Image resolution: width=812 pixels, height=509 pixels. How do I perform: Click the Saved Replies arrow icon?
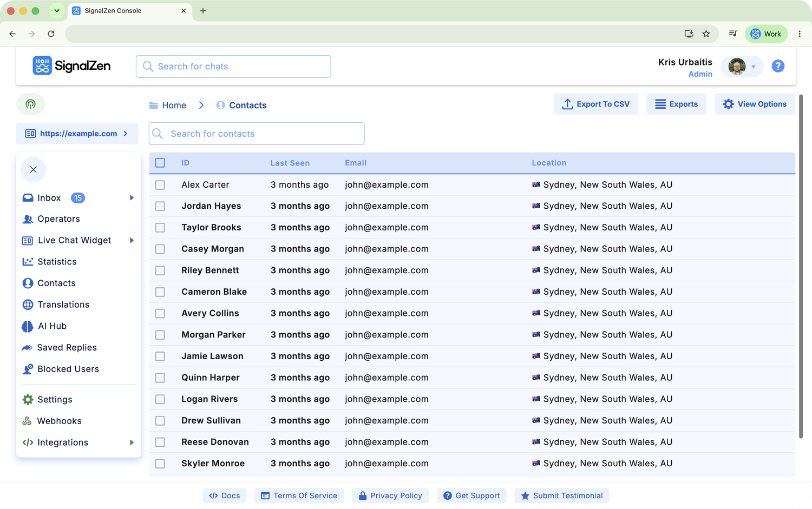(x=27, y=348)
